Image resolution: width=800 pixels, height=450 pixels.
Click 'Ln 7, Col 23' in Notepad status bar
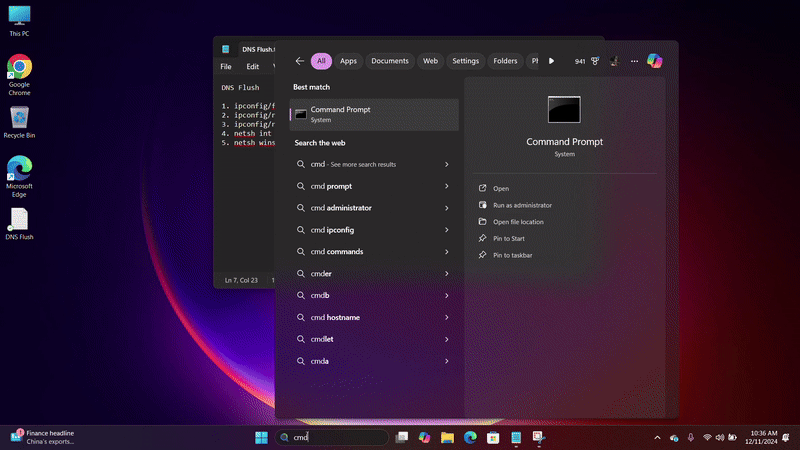(241, 280)
